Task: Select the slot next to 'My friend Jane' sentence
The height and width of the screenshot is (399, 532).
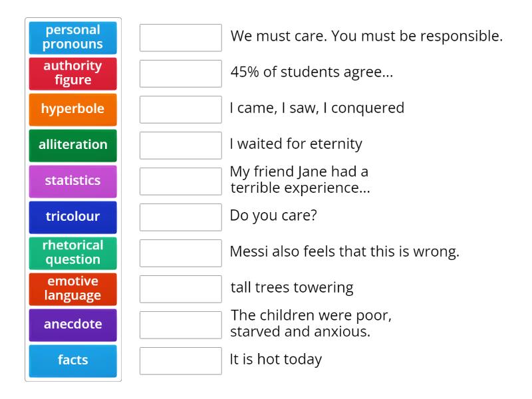Action: [180, 182]
